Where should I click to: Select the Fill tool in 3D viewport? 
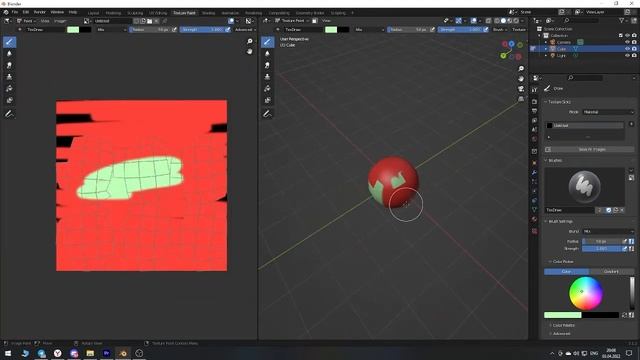point(267,89)
